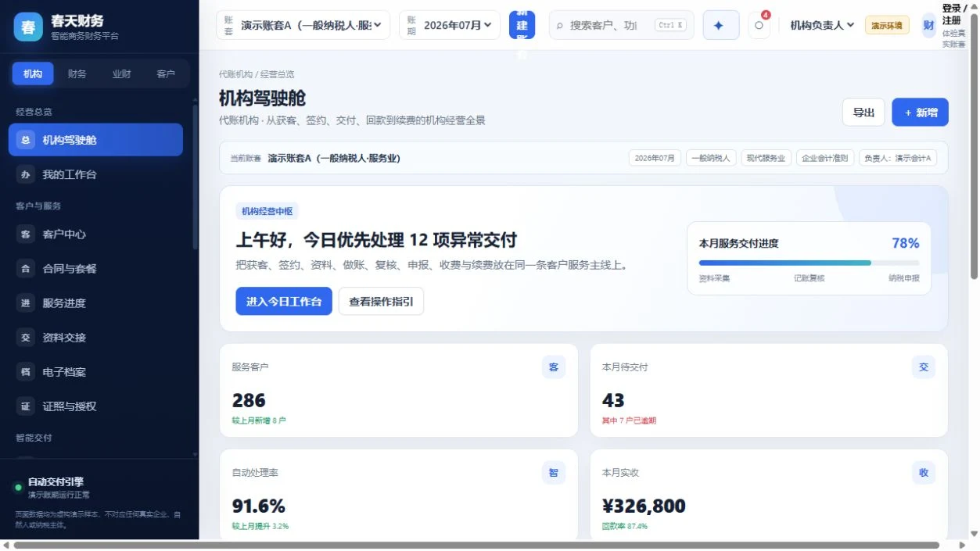
Task: Click the magnifier icon in search box
Action: pos(560,26)
